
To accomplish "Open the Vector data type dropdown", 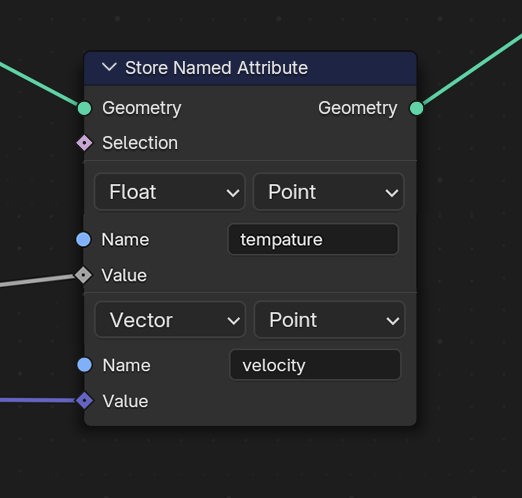I will (x=170, y=320).
